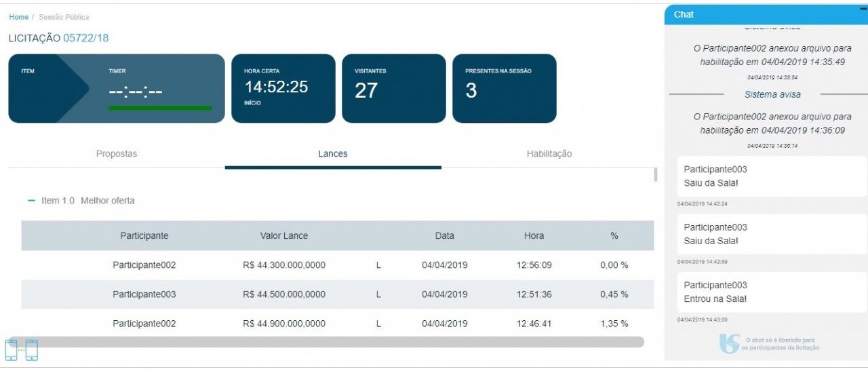Screen dimensions: 868x369
Task: Click the Visitantes counter card
Action: (x=393, y=88)
